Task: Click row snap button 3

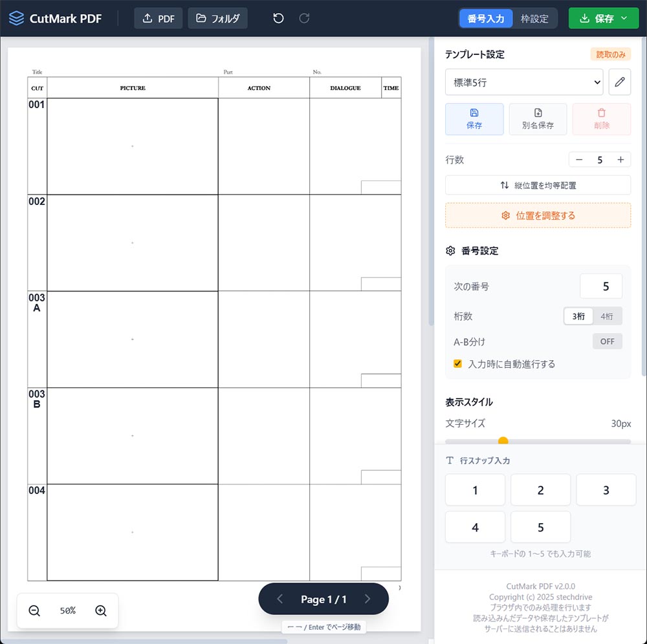Action: [x=606, y=490]
